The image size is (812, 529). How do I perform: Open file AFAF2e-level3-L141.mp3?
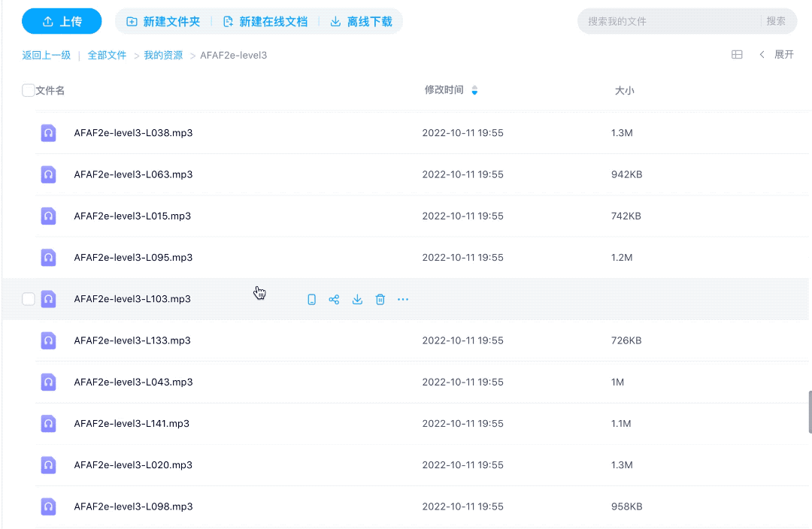(x=132, y=423)
